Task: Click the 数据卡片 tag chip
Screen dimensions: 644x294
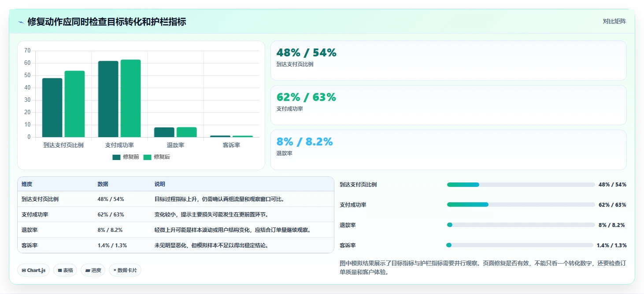Action: (125, 270)
